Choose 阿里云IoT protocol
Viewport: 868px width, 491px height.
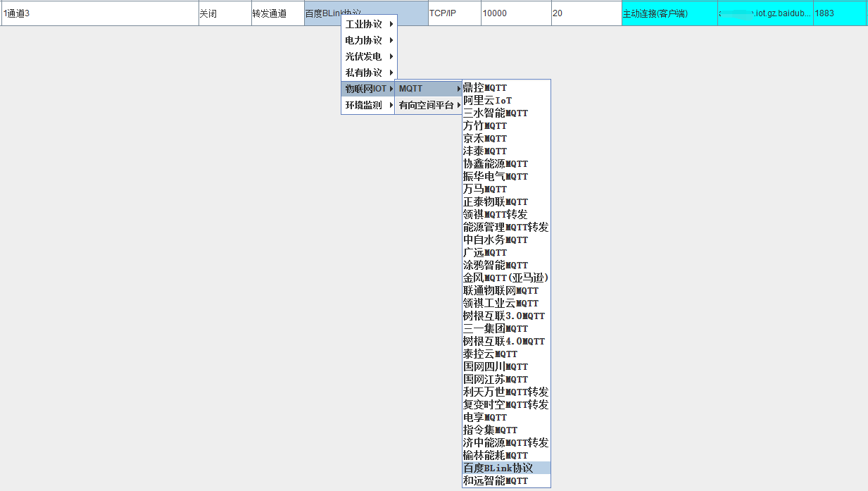[x=506, y=100]
